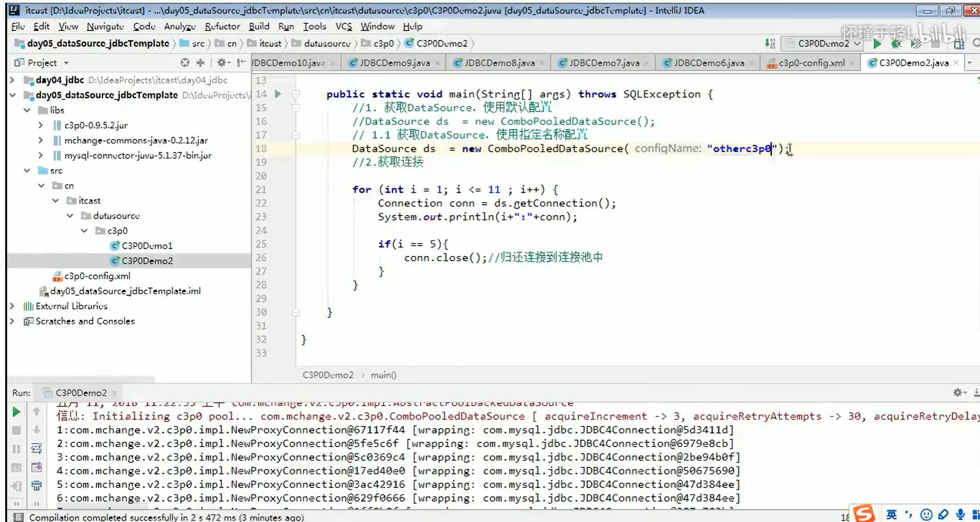This screenshot has width=980, height=522.
Task: Rerun C3P0Demo2 in Run panel
Action: 16,412
